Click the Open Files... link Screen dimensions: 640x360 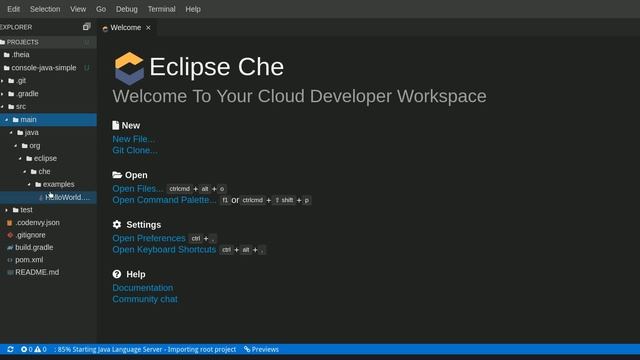tap(137, 189)
